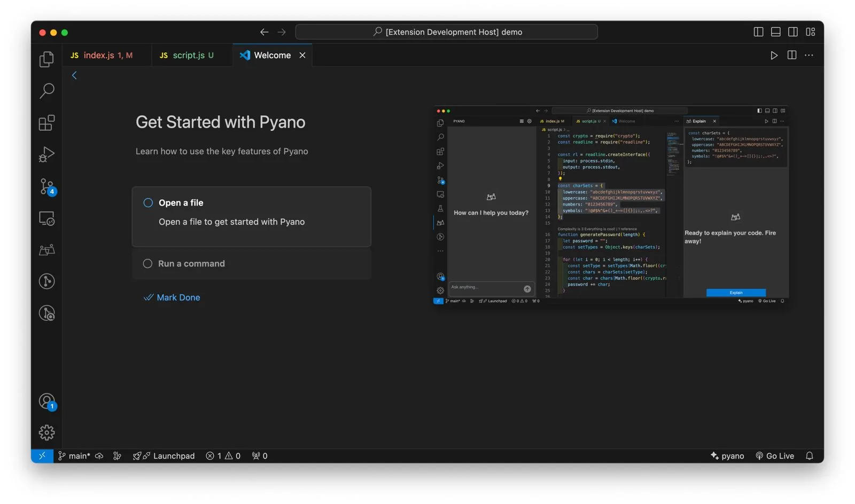Switch to the index.js tab

tap(107, 55)
